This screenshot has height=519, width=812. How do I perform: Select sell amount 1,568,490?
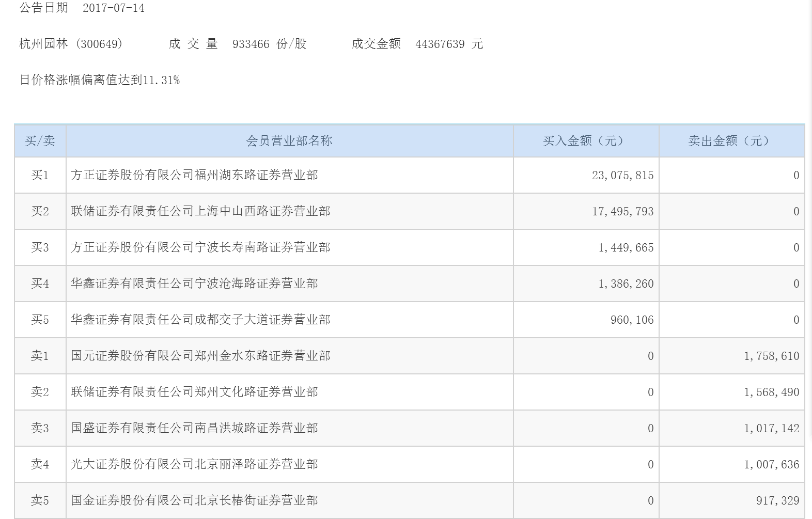[772, 392]
